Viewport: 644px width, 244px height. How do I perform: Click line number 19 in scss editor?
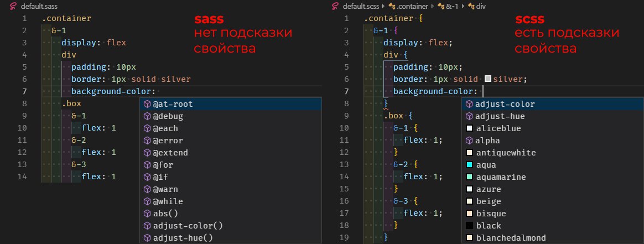344,237
